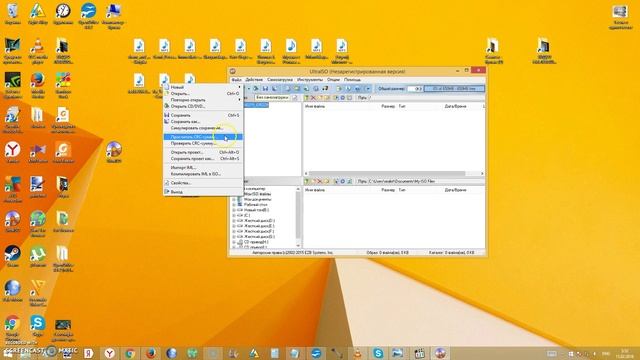Image resolution: width=640 pixels, height=360 pixels.
Task: Click the 'Имя файла' column header in upper list
Action: pos(315,107)
